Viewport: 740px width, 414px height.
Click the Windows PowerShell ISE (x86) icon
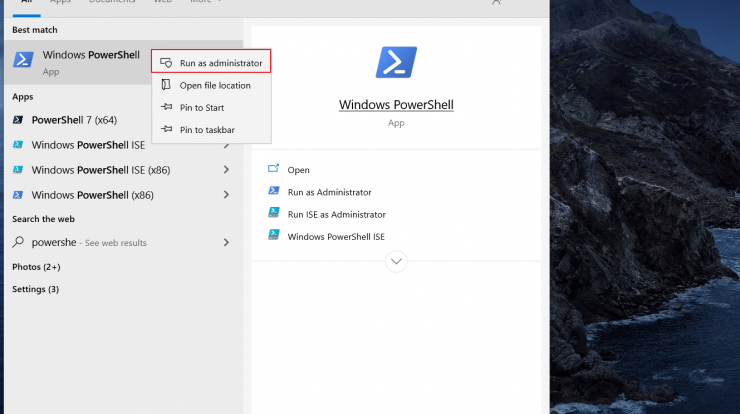(18, 169)
